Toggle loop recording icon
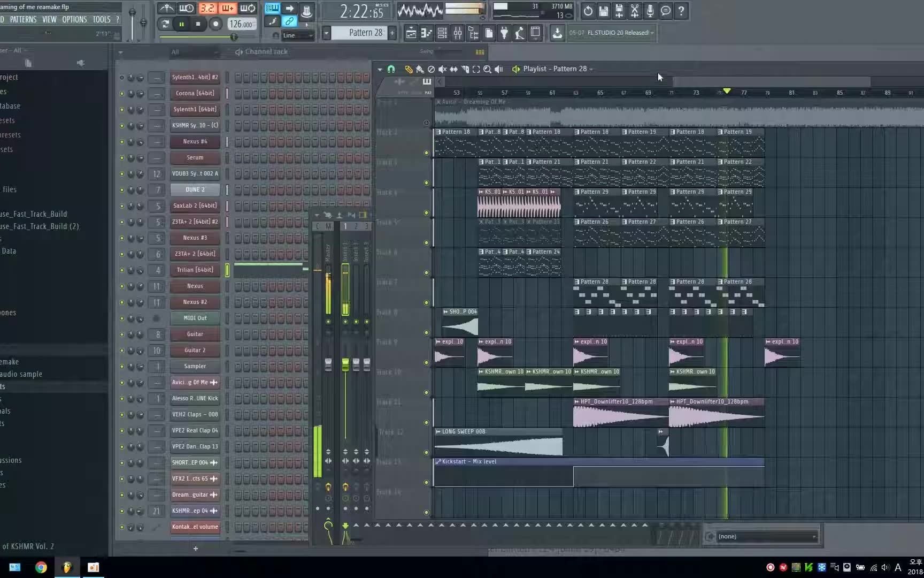Viewport: 924px width, 578px height. 248,8
